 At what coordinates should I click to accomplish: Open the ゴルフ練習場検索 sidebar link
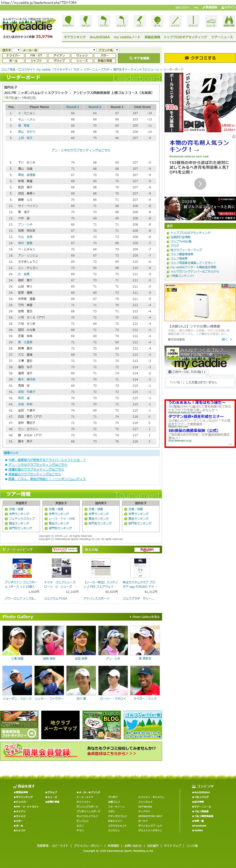[182, 254]
